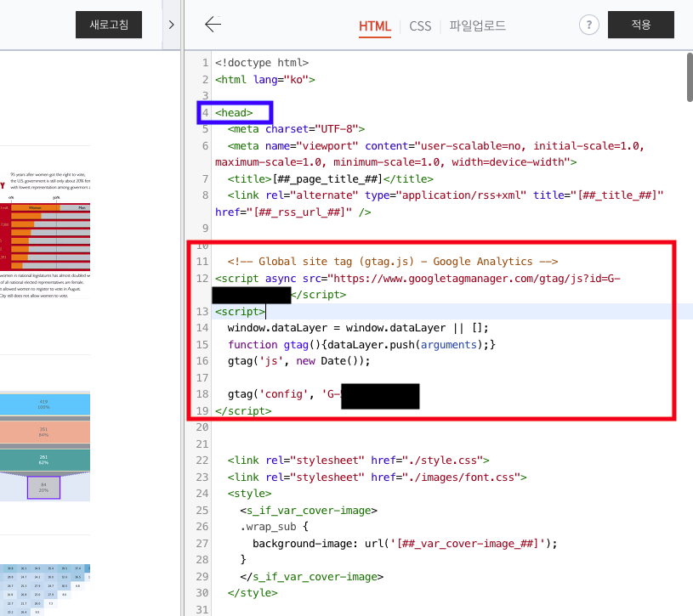
Task: Click the </style> line 30
Action: coord(253,593)
